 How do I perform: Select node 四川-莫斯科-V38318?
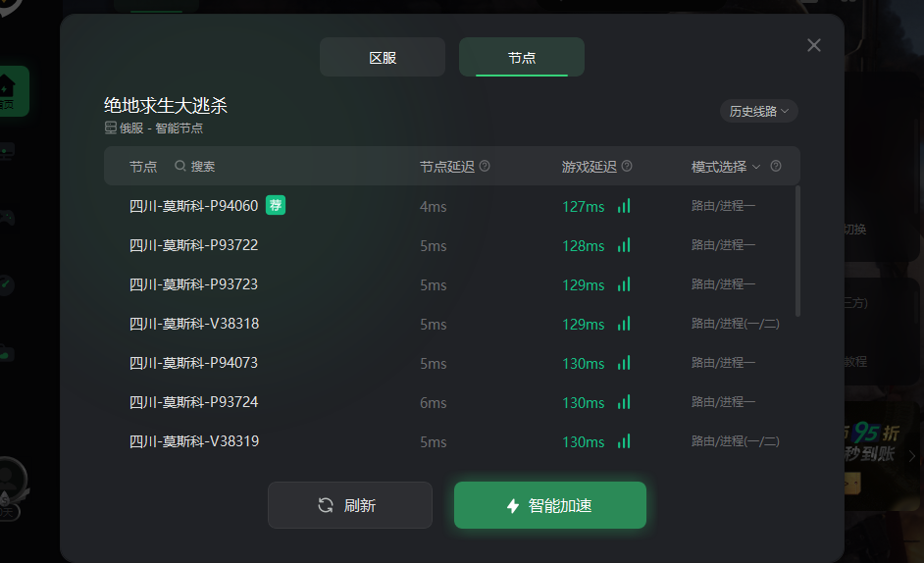(451, 324)
